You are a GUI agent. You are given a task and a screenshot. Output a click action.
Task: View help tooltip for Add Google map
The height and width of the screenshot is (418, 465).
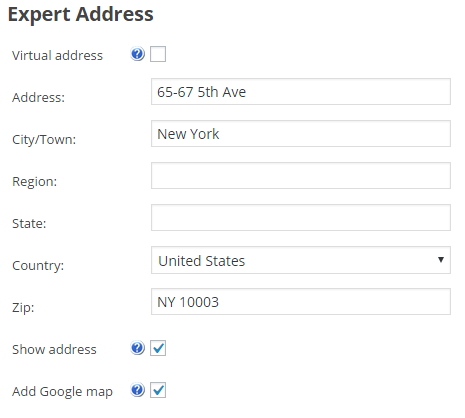(137, 390)
